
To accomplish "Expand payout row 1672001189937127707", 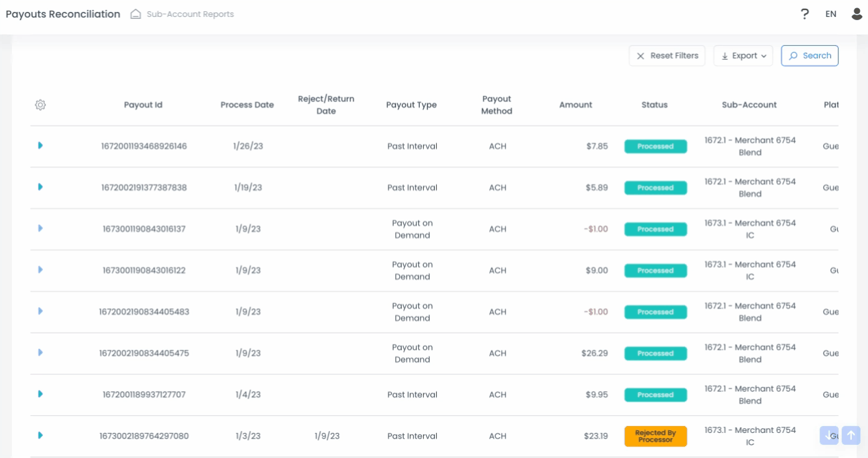I will tap(40, 394).
